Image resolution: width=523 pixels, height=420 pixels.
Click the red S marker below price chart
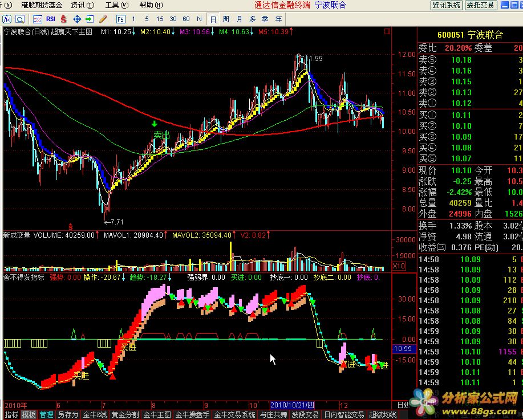(71, 227)
